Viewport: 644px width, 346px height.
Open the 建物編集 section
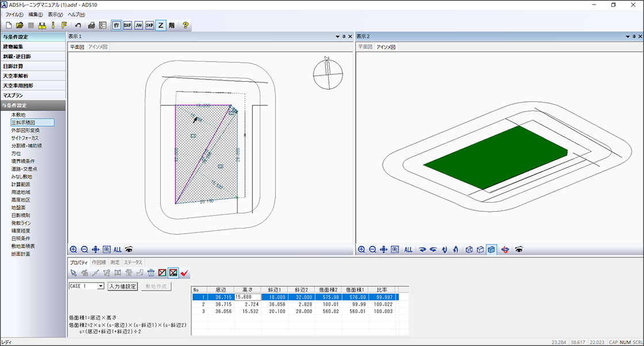point(33,47)
